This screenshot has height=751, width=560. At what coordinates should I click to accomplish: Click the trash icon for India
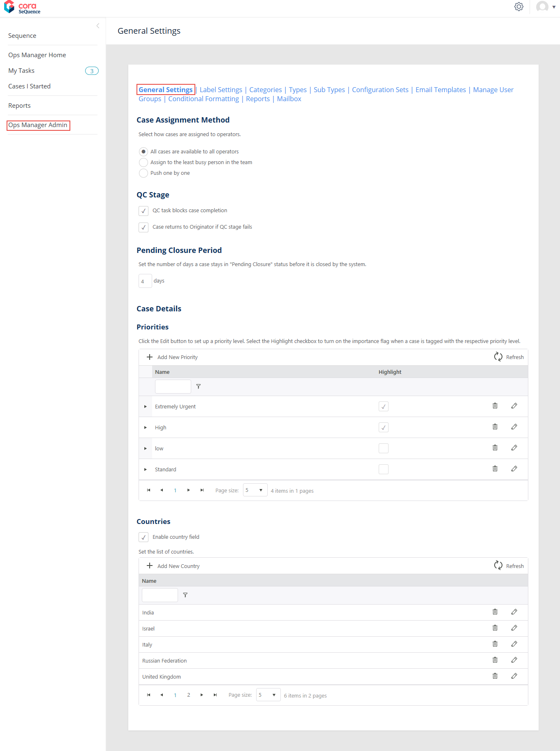(495, 612)
